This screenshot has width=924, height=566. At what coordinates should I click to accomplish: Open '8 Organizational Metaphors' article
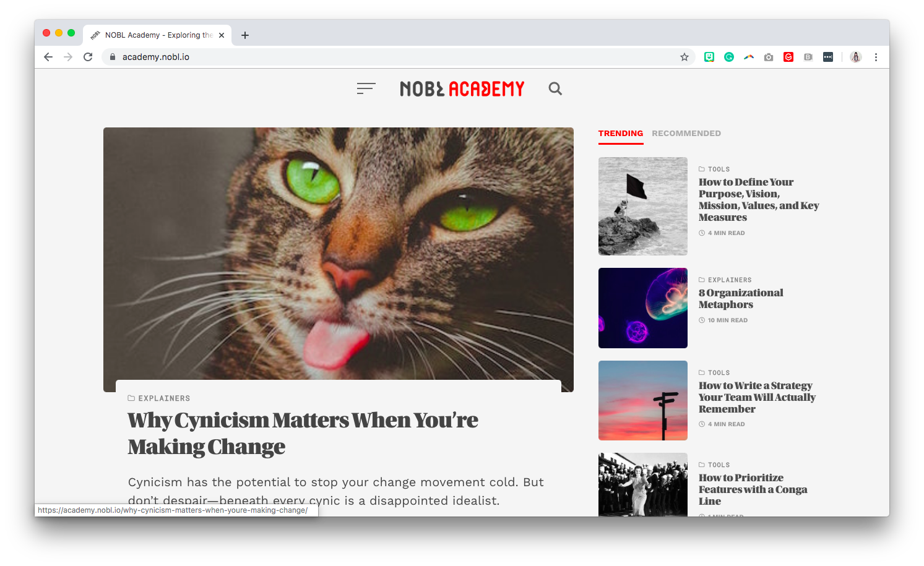[x=741, y=299]
